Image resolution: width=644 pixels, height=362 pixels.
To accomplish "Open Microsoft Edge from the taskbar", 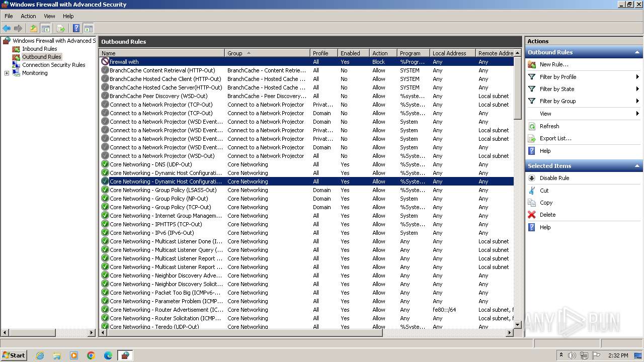I will pyautogui.click(x=108, y=355).
